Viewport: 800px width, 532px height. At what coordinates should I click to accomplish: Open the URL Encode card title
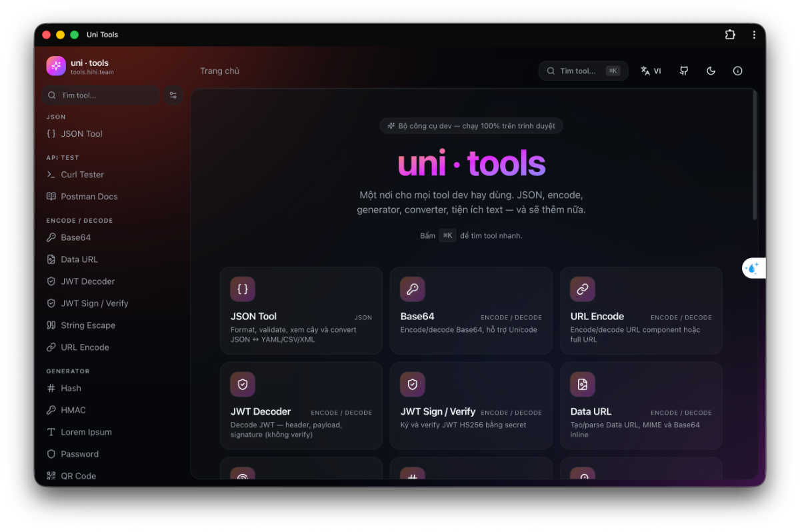[597, 317]
